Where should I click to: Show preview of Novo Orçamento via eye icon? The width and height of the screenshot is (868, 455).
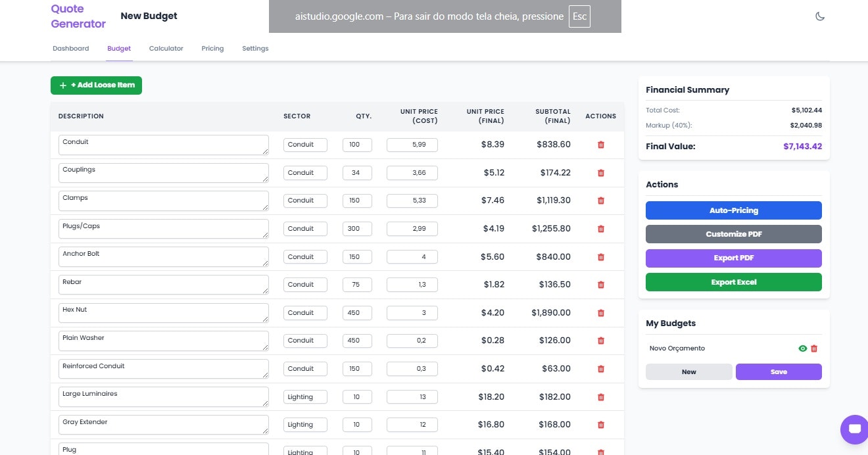tap(802, 348)
